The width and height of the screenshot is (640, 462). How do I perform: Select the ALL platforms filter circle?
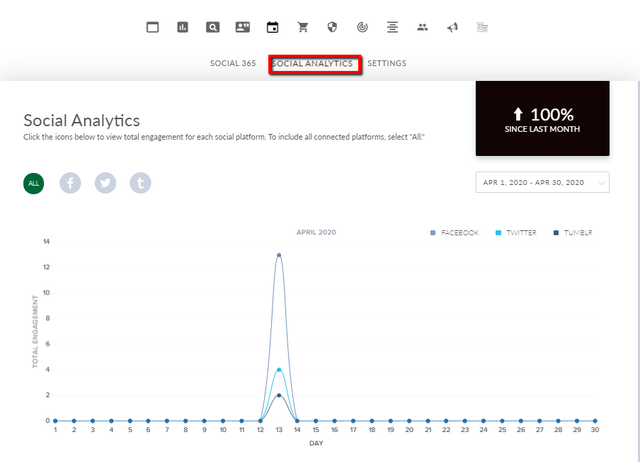[x=33, y=183]
